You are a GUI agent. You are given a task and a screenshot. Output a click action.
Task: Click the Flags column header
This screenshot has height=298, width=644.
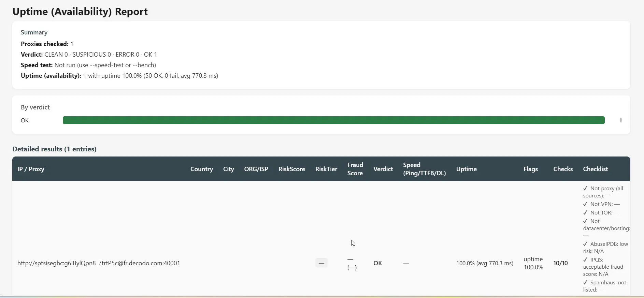tap(531, 169)
